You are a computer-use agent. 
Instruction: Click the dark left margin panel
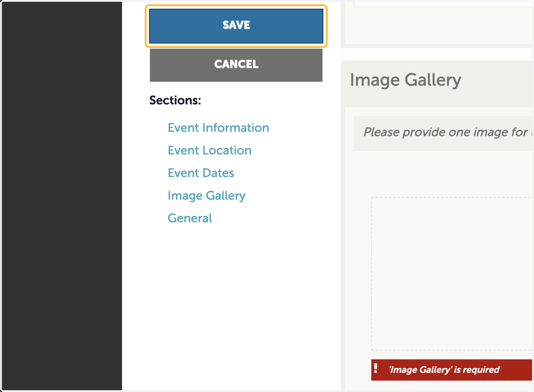click(62, 196)
